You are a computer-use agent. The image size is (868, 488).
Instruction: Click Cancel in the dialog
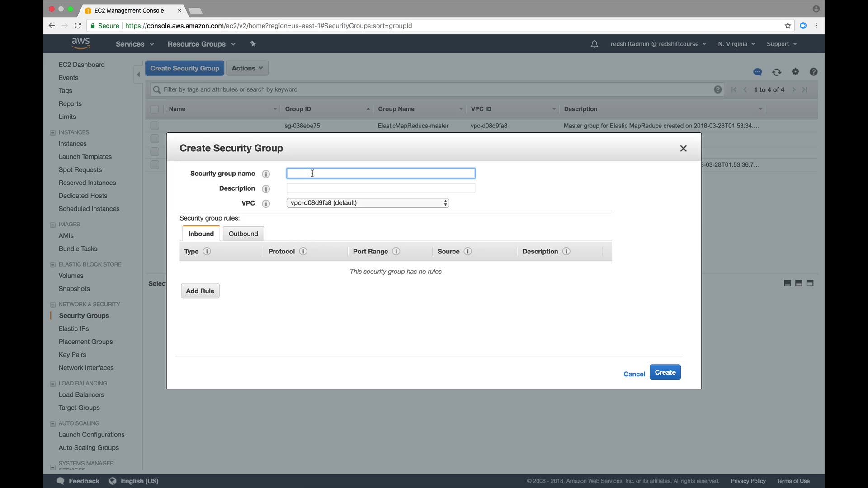[634, 374]
